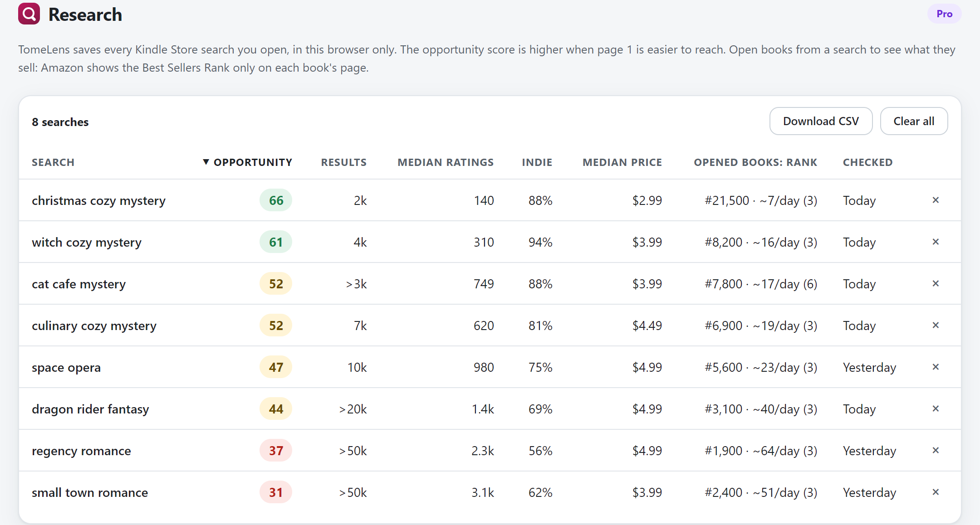
Task: Click the green 61 opportunity score badge
Action: (276, 242)
